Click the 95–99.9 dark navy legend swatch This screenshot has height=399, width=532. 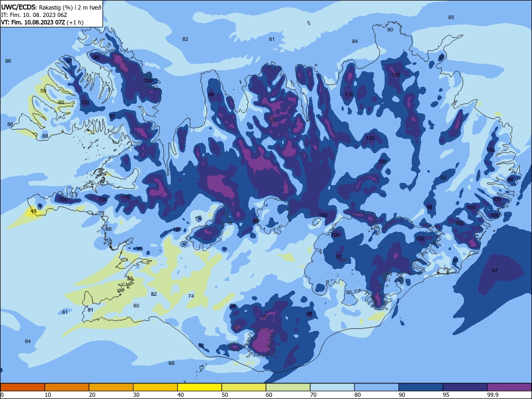(465, 387)
